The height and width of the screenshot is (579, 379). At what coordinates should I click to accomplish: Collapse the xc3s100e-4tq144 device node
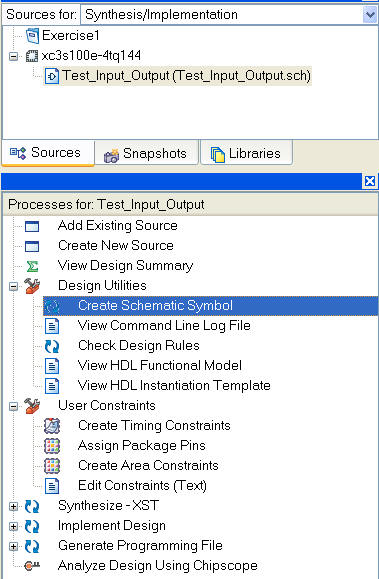pyautogui.click(x=13, y=56)
